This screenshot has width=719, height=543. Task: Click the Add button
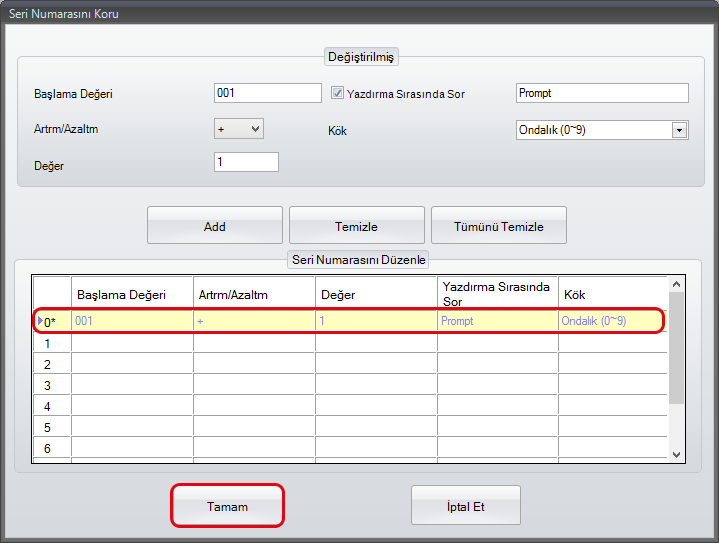click(x=214, y=226)
